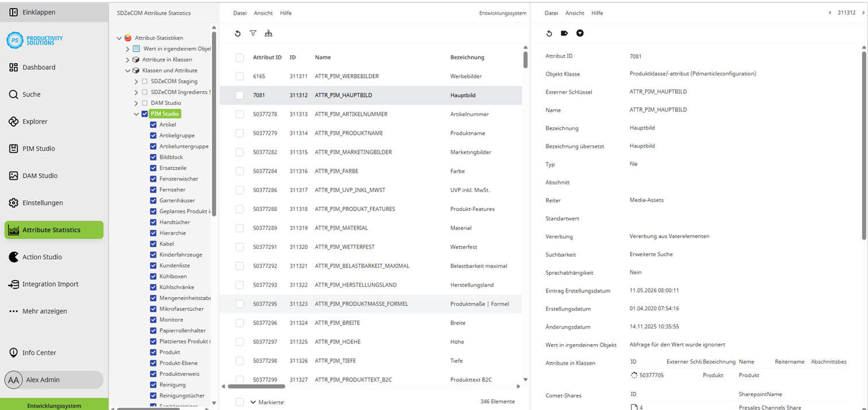Check the SDZeCOM Staging tree checkbox
This screenshot has height=410, width=868.
(x=145, y=81)
